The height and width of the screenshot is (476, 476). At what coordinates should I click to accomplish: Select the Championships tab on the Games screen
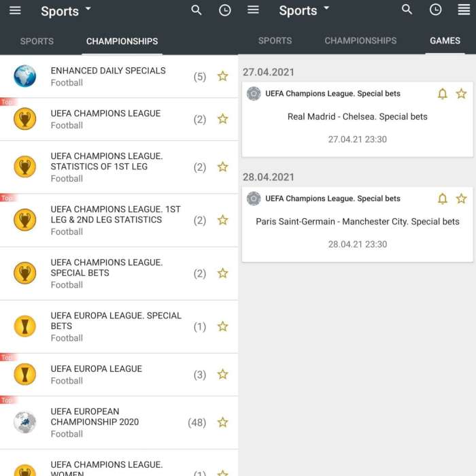pos(360,41)
